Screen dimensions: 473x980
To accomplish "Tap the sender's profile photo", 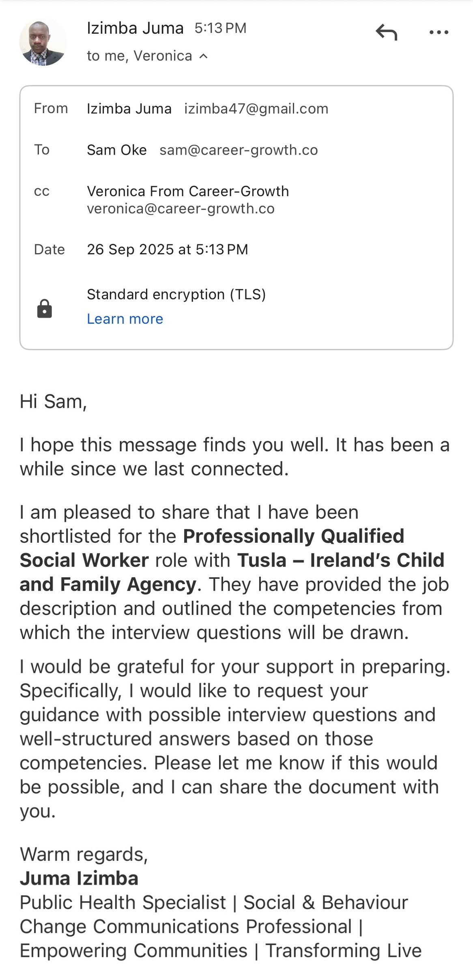I will [43, 43].
